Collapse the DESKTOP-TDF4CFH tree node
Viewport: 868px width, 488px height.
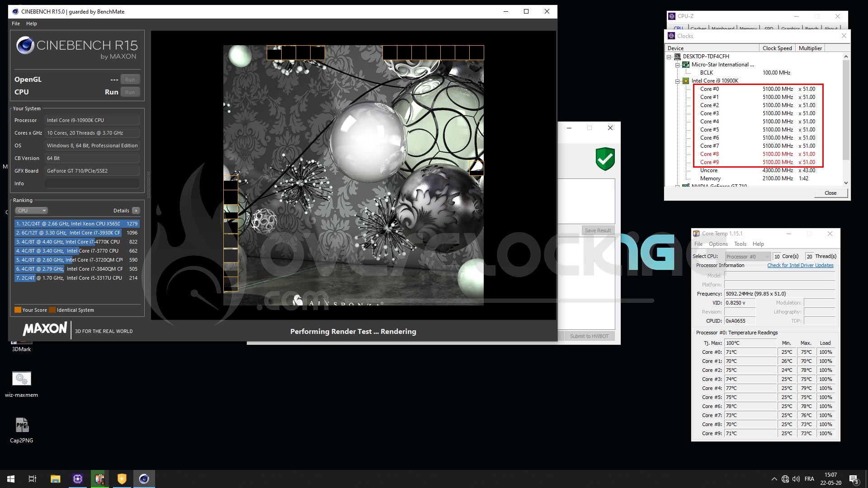(x=669, y=57)
